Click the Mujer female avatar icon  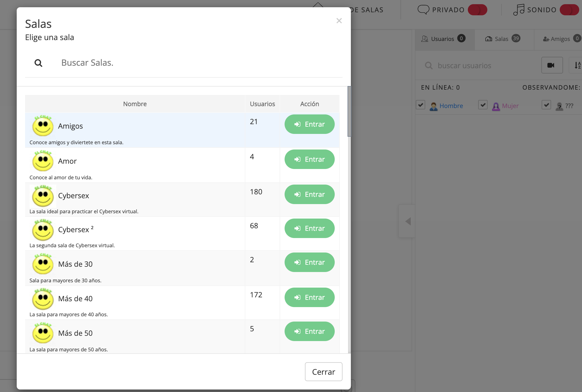click(x=496, y=106)
